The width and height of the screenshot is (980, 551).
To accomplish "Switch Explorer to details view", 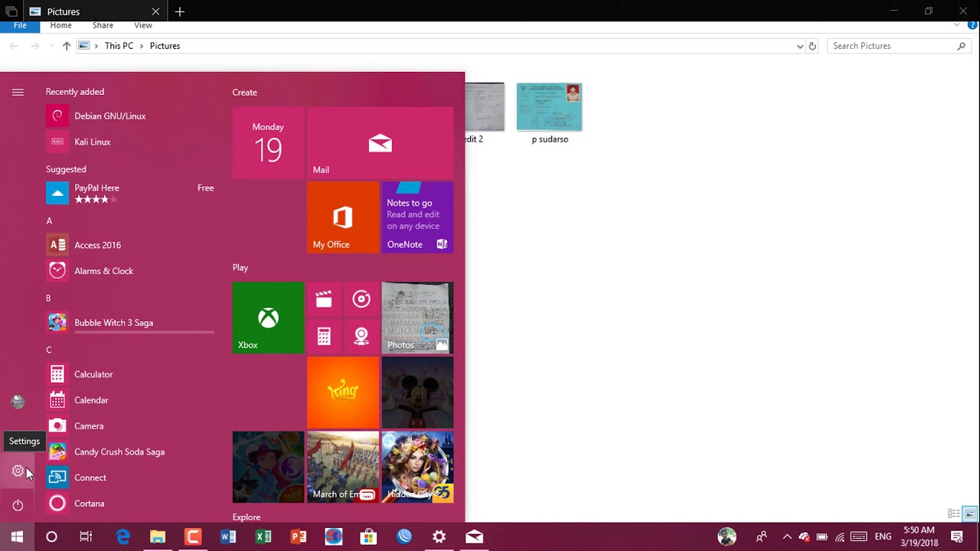I will pos(954,514).
